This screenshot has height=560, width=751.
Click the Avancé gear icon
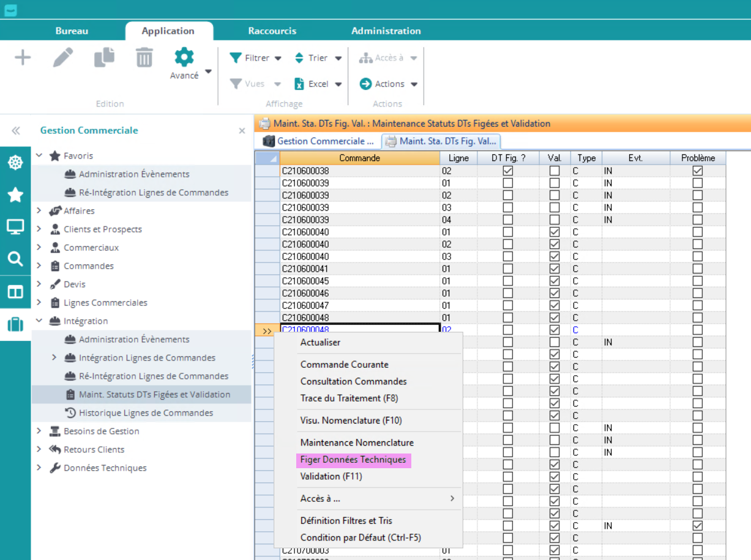(184, 58)
